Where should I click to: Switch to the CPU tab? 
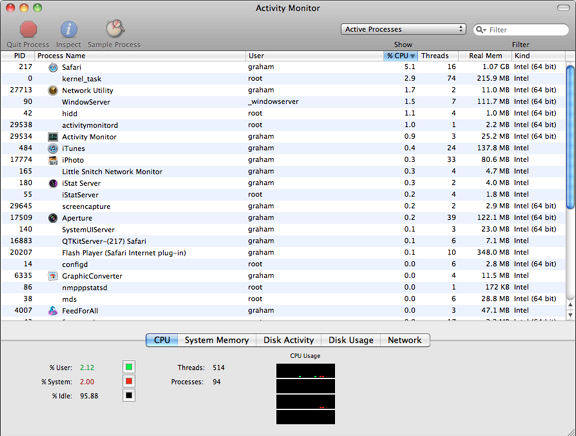pos(162,340)
